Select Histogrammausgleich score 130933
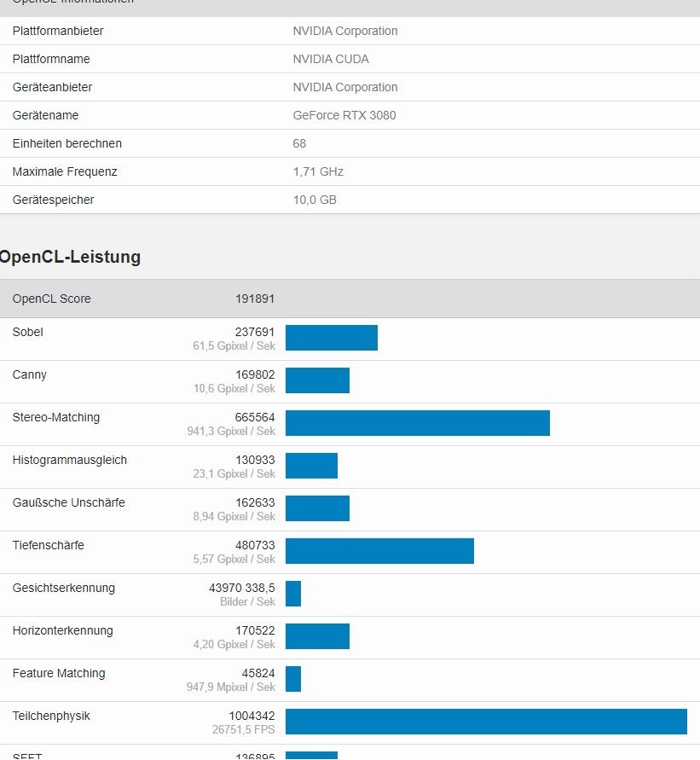This screenshot has height=760, width=700. tap(255, 460)
